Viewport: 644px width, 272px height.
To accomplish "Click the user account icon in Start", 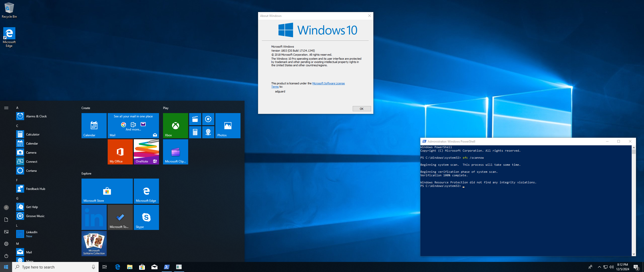I will click(x=6, y=208).
